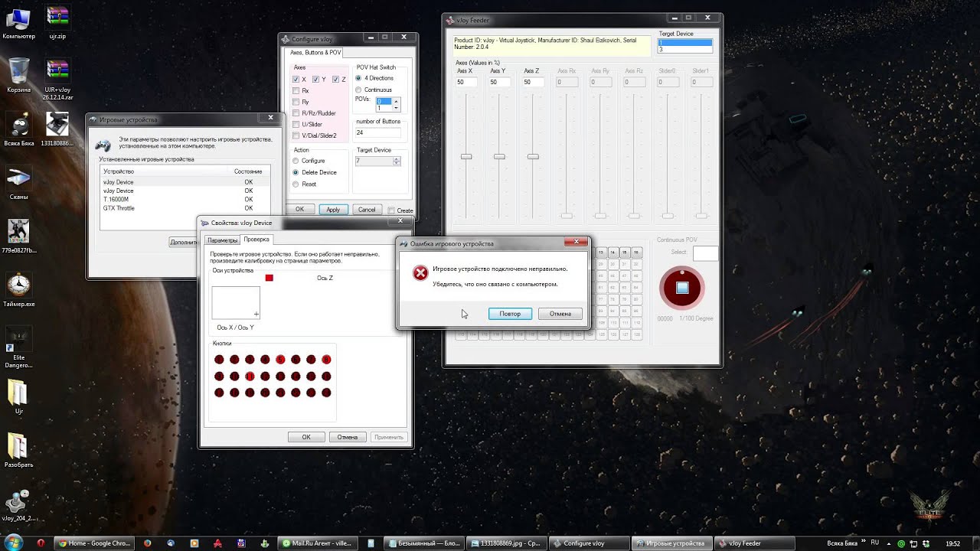Switch to the Параметры tab
The image size is (980, 551).
[223, 240]
